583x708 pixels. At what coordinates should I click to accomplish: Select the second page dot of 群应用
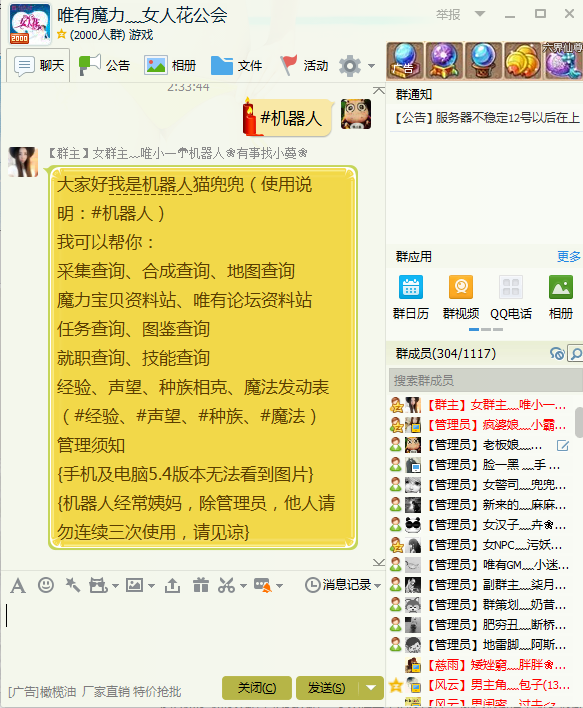486,330
